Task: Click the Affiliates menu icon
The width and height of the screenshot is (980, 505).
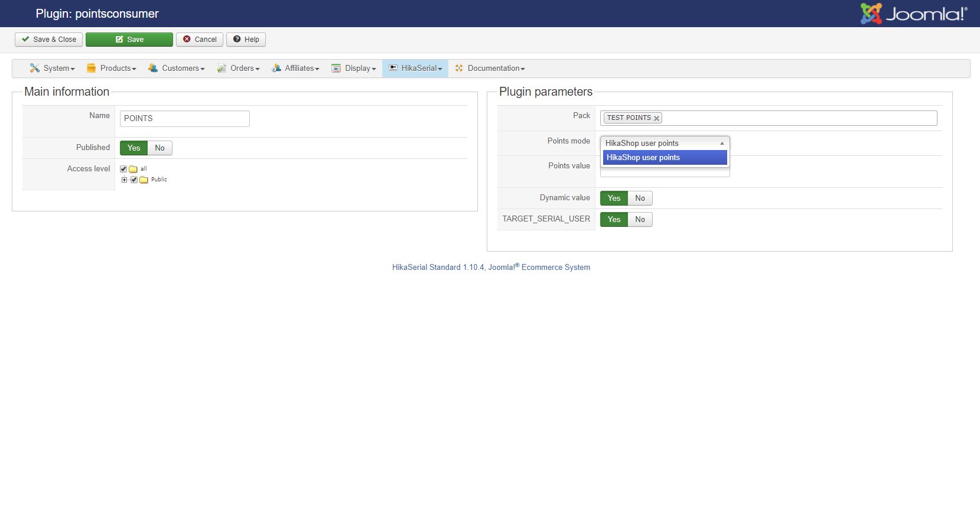Action: 276,69
